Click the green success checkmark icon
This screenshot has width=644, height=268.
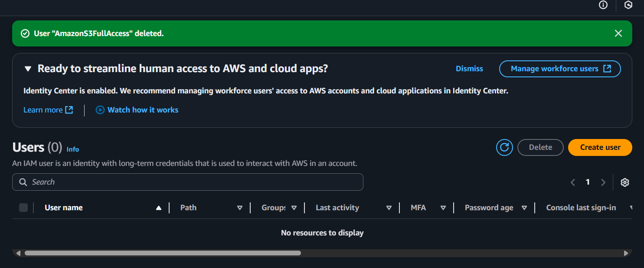(x=25, y=33)
